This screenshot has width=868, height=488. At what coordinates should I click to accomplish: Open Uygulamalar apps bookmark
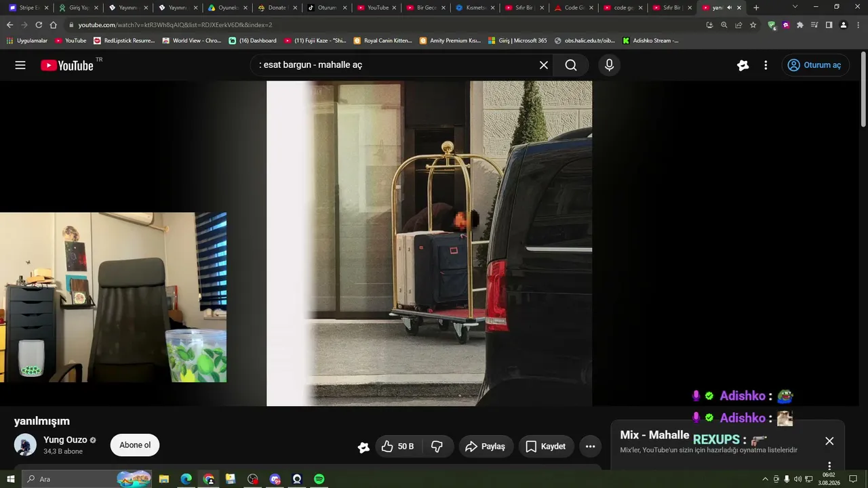point(27,41)
